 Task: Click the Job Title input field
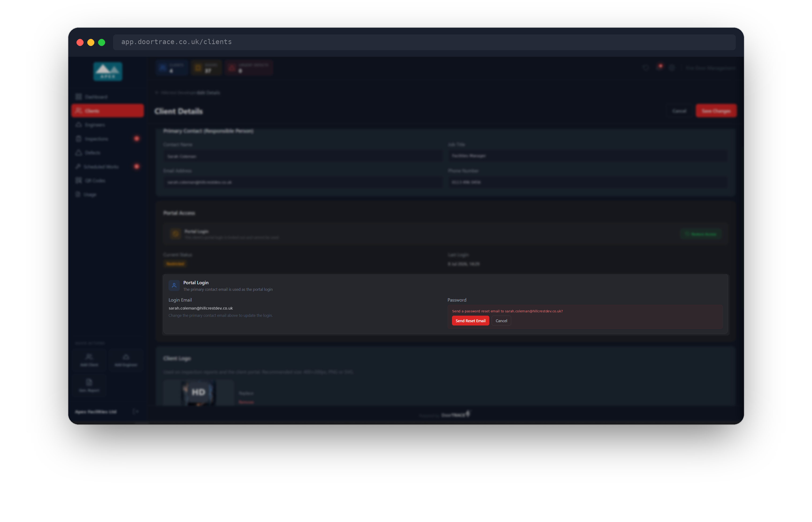point(587,156)
